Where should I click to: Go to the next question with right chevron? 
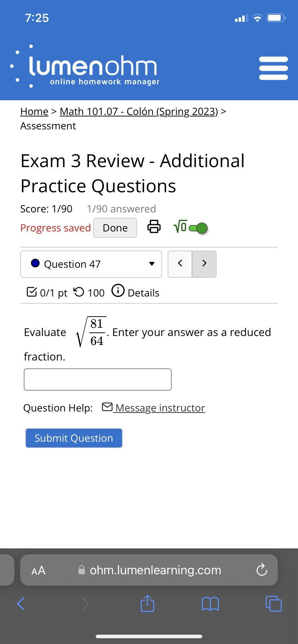point(204,263)
